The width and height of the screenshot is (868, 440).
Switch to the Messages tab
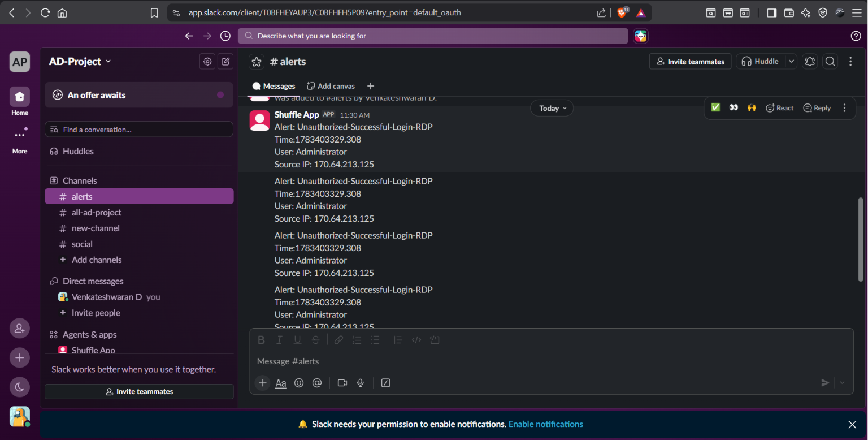(274, 86)
